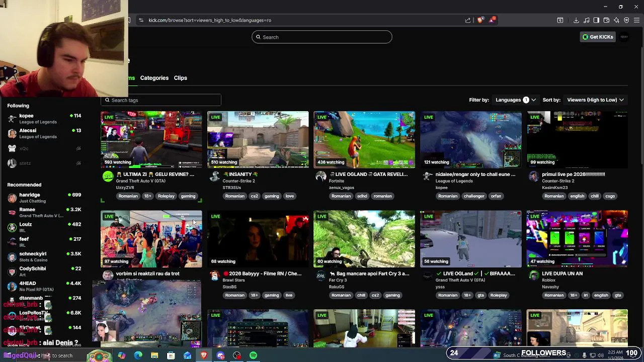The height and width of the screenshot is (362, 644).
Task: Open schneckyirl recommended channel
Action: (x=44, y=256)
